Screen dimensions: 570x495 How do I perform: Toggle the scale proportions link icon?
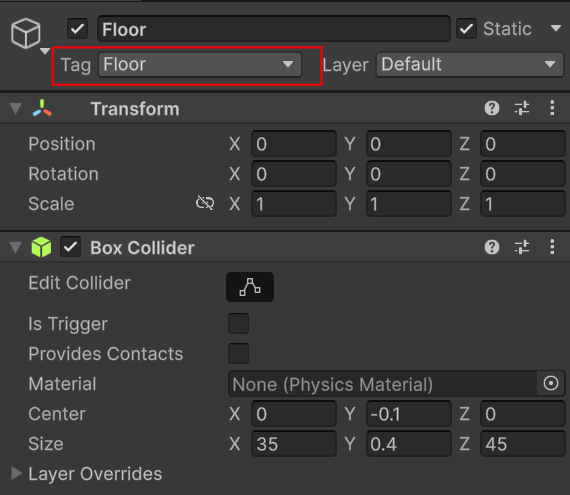[205, 203]
